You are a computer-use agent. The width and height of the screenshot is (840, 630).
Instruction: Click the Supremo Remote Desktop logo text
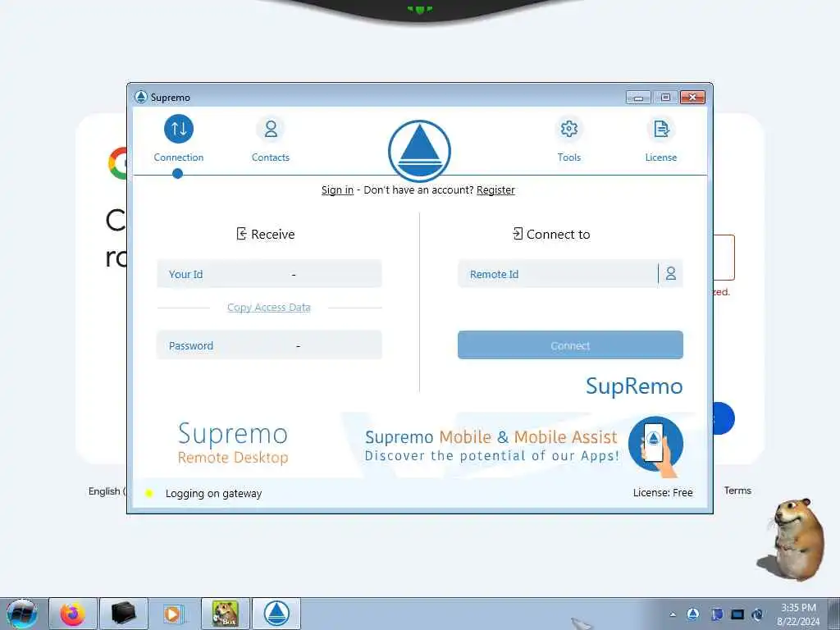click(233, 443)
